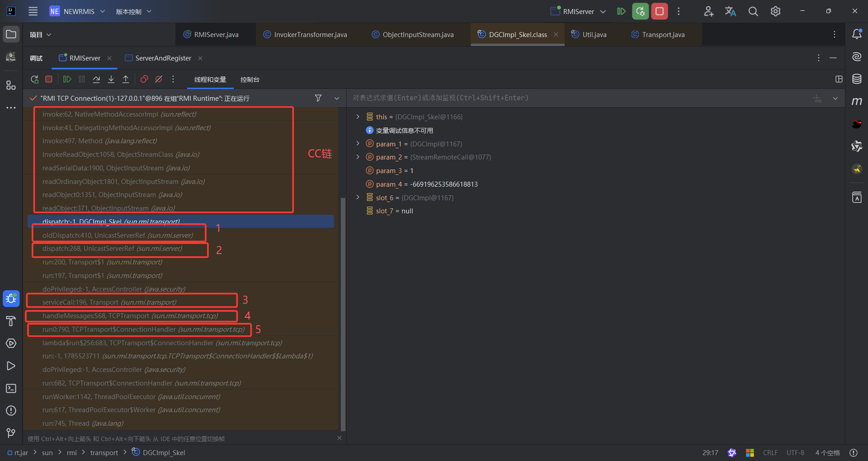Open Database tool window on right
This screenshot has height=461, width=868.
[857, 79]
